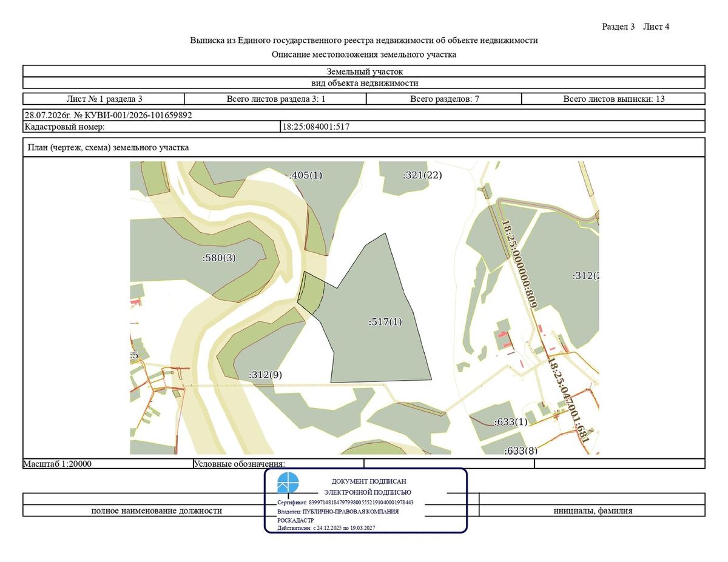Click the "Земельный участок" row
The image size is (728, 562).
364,72
